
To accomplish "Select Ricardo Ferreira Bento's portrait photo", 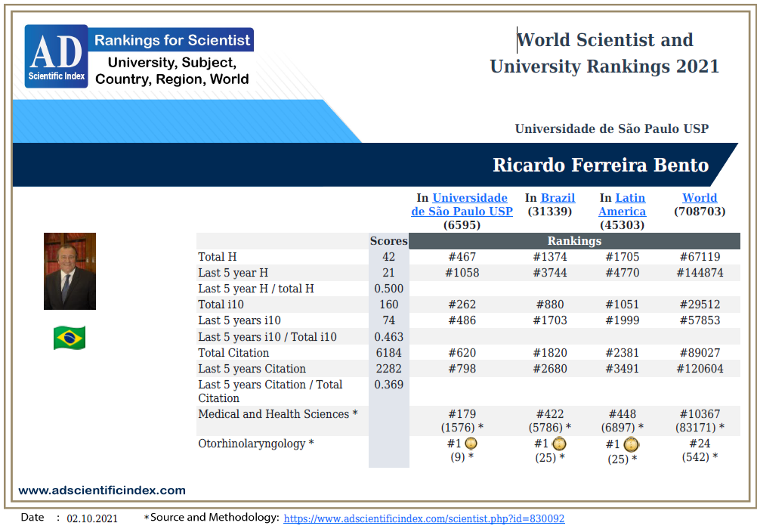I will pos(70,271).
